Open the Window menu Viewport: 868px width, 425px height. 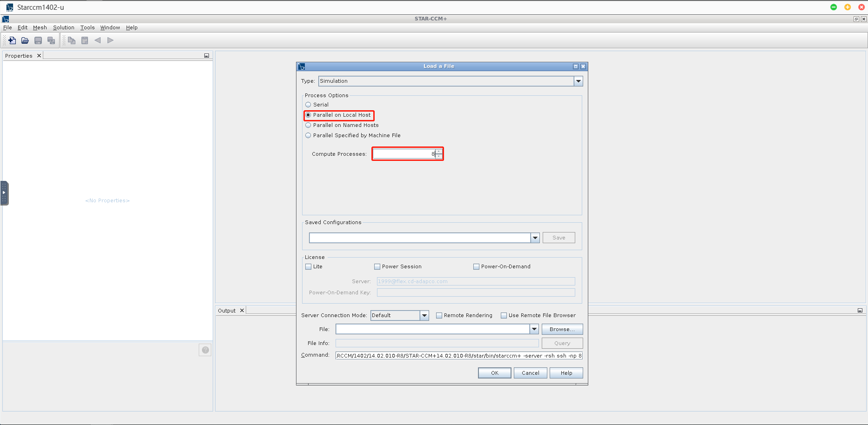pyautogui.click(x=110, y=27)
